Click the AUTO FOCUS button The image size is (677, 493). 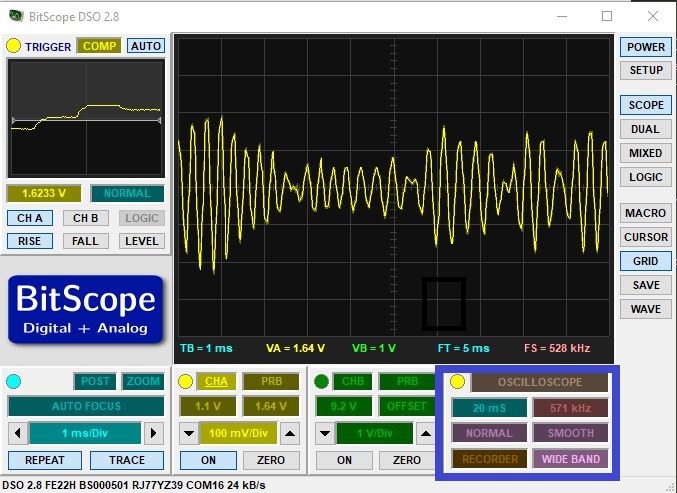pyautogui.click(x=86, y=406)
